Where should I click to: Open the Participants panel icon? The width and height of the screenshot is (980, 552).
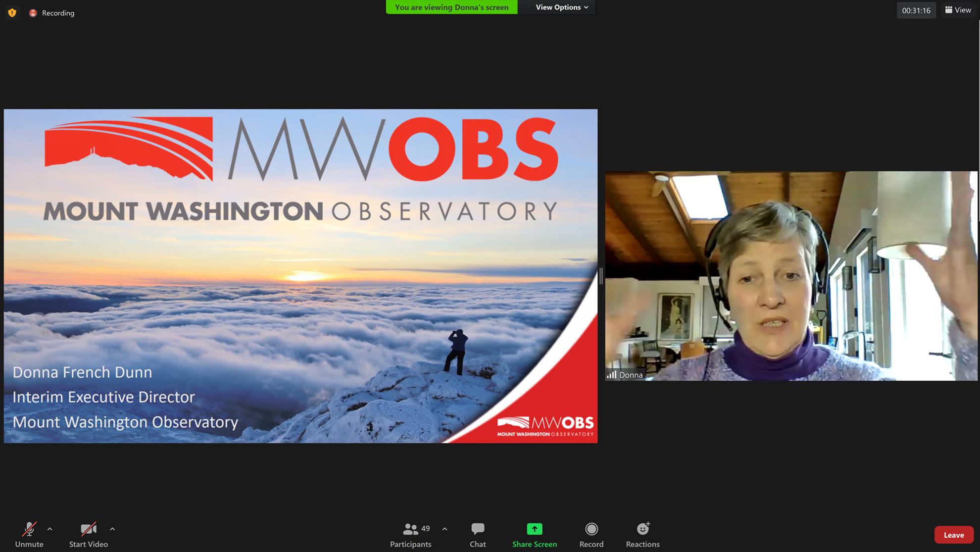point(410,529)
